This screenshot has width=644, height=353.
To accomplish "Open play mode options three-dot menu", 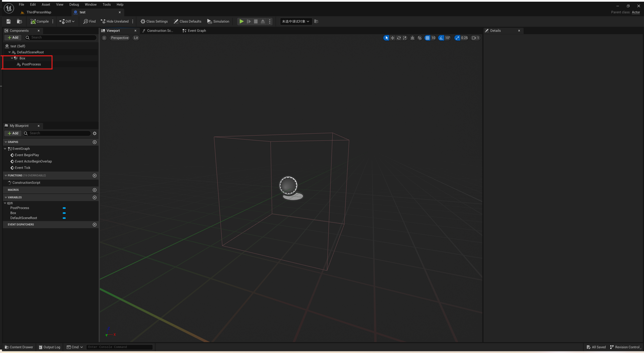I will click(270, 22).
